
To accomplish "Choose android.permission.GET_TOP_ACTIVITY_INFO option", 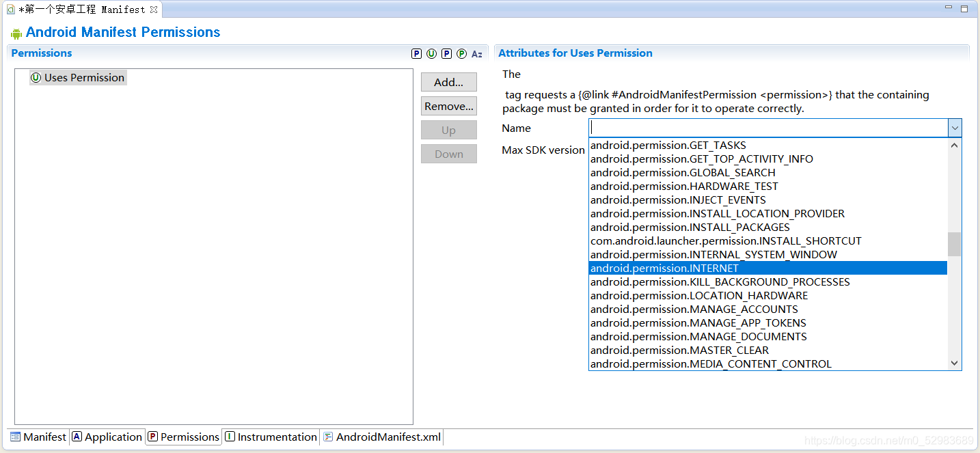I will point(768,159).
